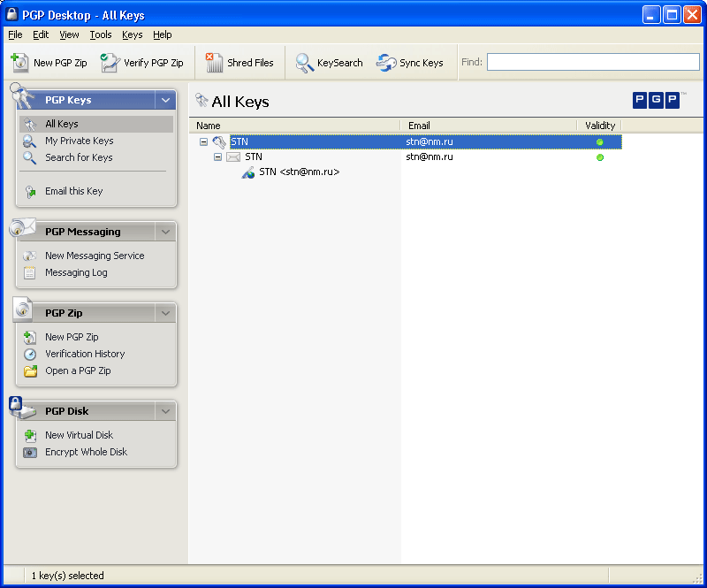Open the Messaging Log link
707x588 pixels.
point(76,272)
